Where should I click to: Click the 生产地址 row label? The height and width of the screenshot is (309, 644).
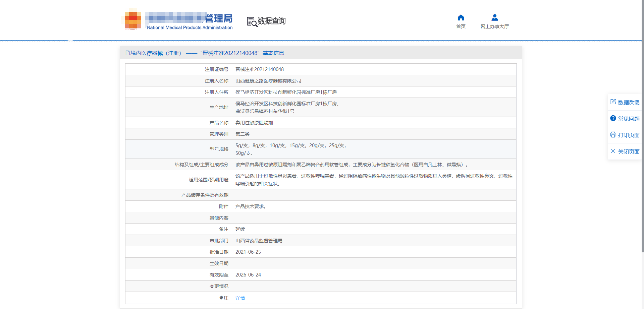219,107
